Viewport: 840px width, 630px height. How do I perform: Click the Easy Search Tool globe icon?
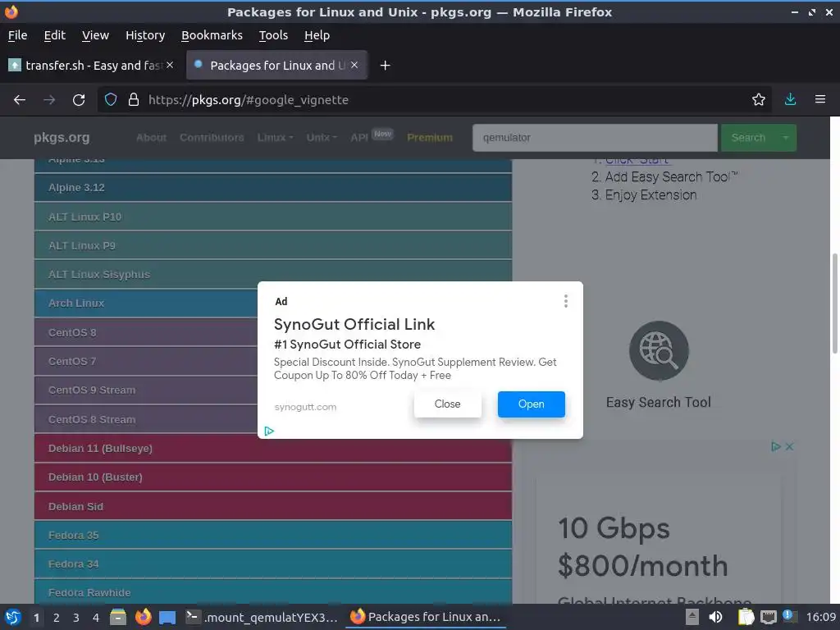(x=659, y=351)
